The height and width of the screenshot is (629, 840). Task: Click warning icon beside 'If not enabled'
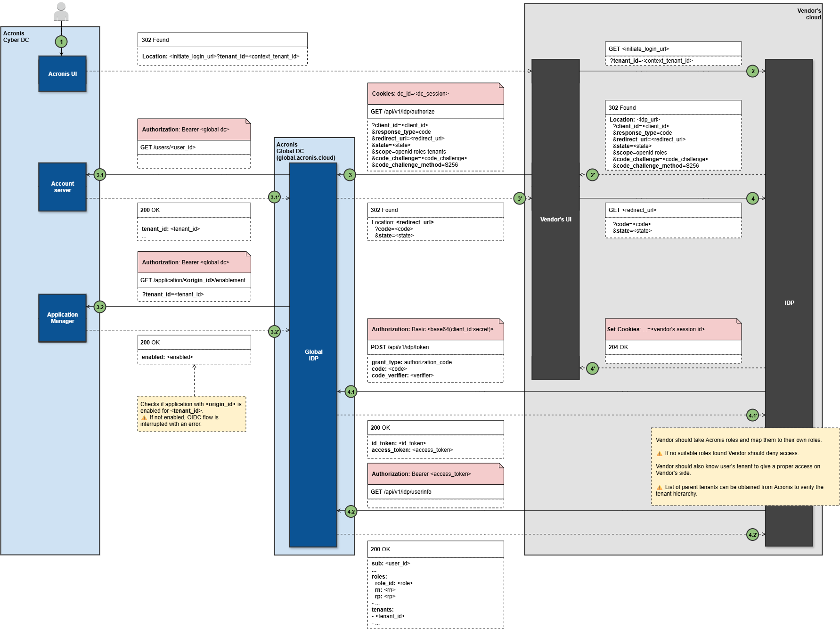tap(144, 417)
